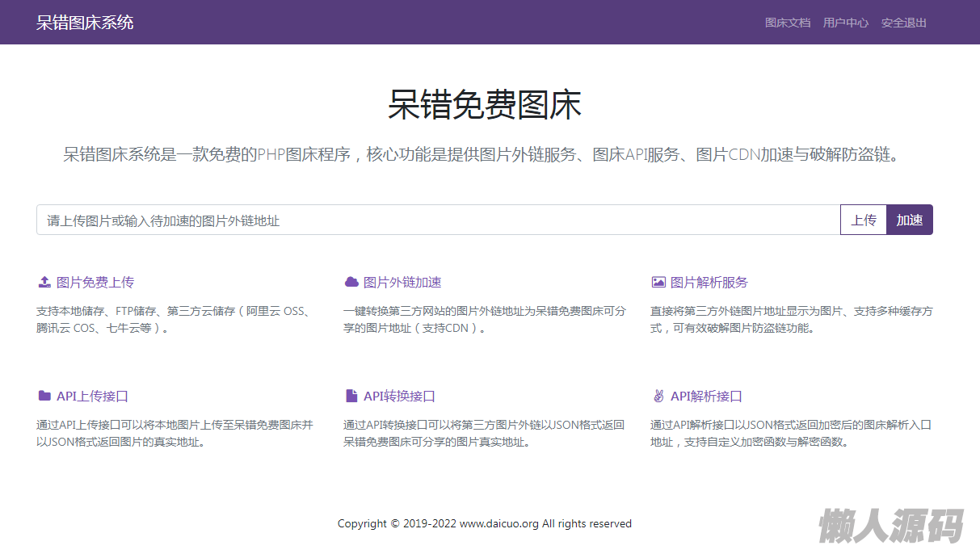Screen dimensions: 980x554
Task: Click the 呆错图床系统 brand logo text
Action: click(x=85, y=23)
